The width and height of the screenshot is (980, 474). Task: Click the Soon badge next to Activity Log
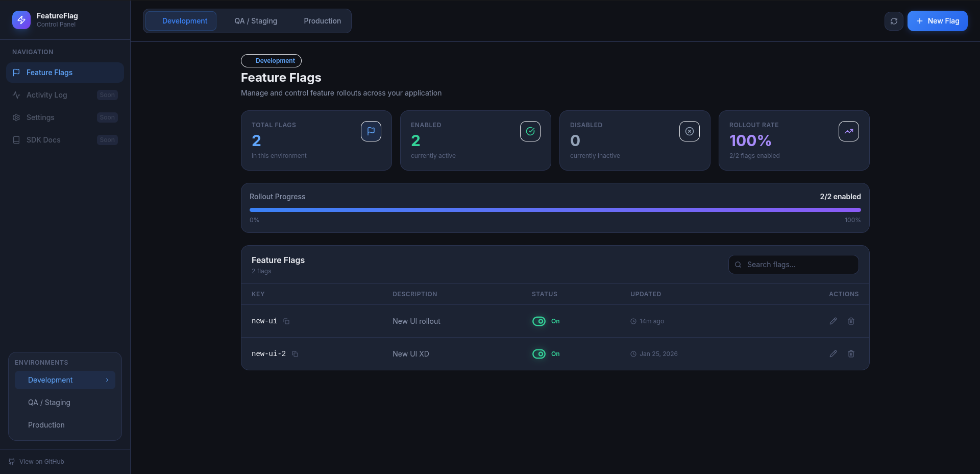pos(107,95)
